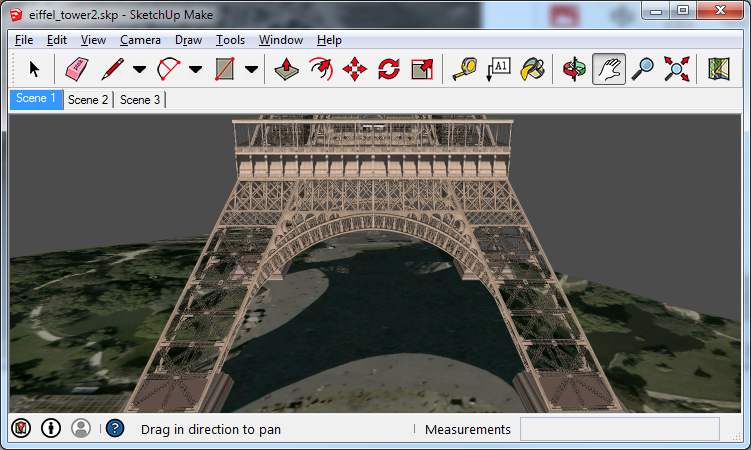Viewport: 751px width, 450px height.
Task: Select the Tape Measure tool
Action: 465,69
